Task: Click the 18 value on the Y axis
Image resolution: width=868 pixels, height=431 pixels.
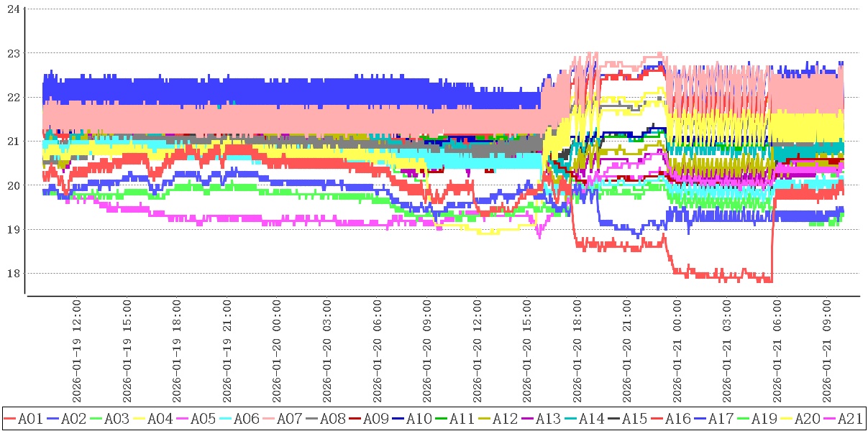Action: point(12,274)
